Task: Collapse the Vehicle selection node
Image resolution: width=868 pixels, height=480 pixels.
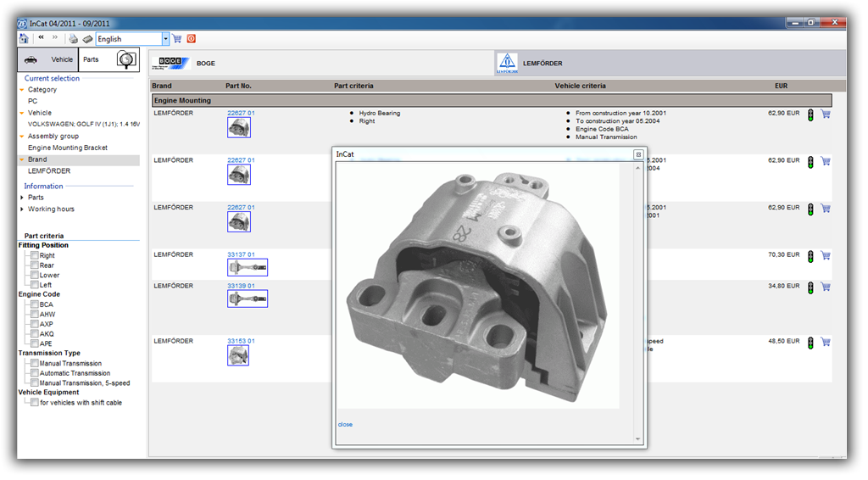Action: click(x=21, y=113)
